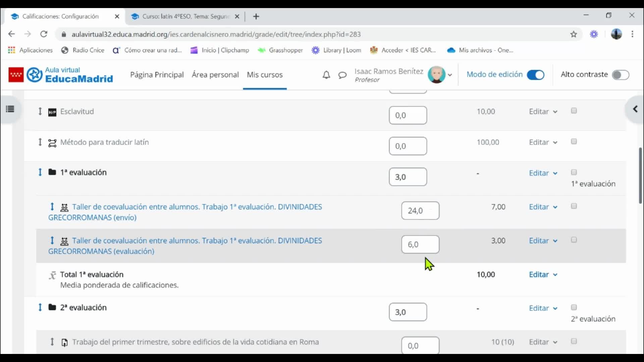This screenshot has width=644, height=362.
Task: Check the Esclavitud row checkbox
Action: 574,111
